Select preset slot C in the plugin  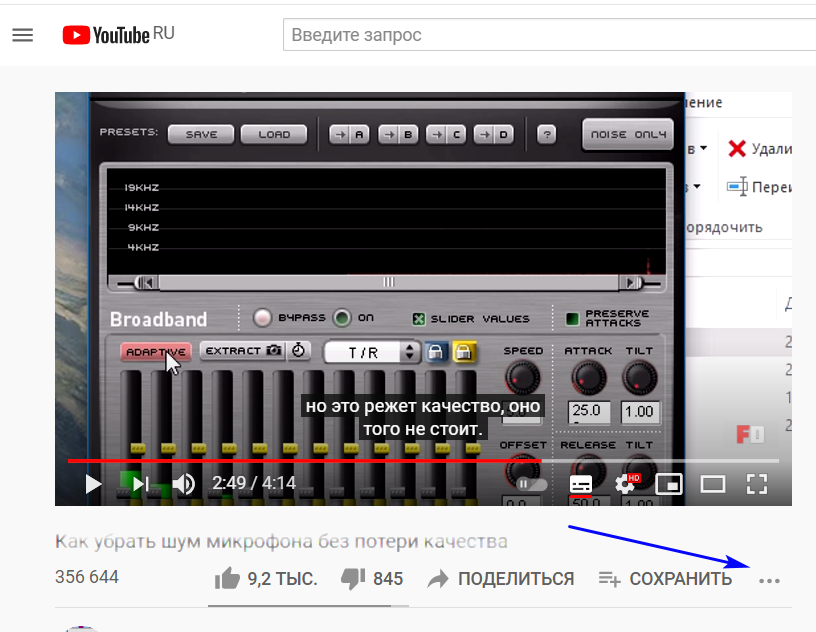click(446, 135)
